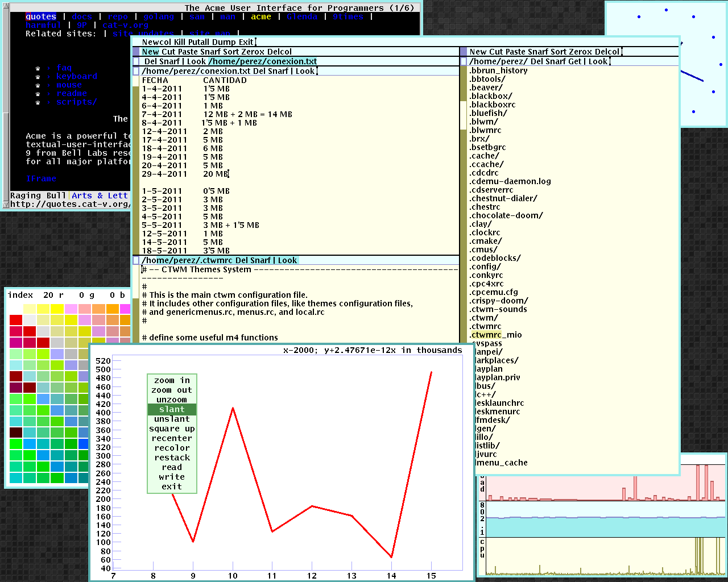Open the 'golang' site link
The height and width of the screenshot is (582, 728).
(x=159, y=16)
